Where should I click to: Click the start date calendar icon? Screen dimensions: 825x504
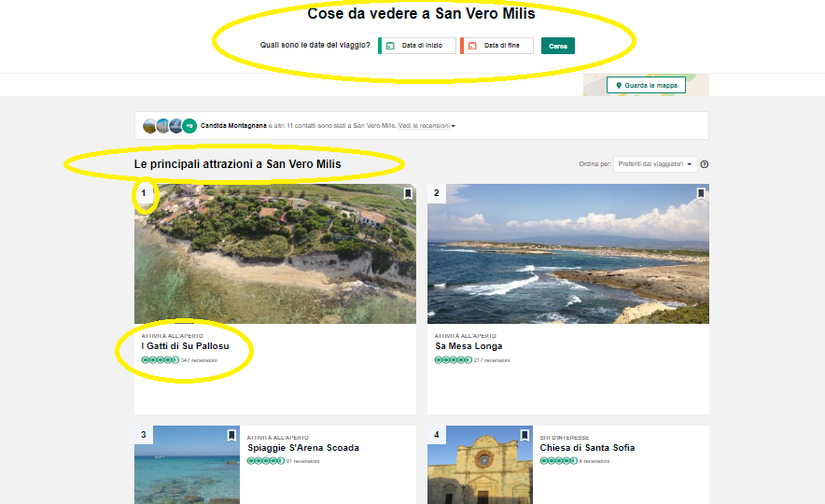tap(390, 46)
